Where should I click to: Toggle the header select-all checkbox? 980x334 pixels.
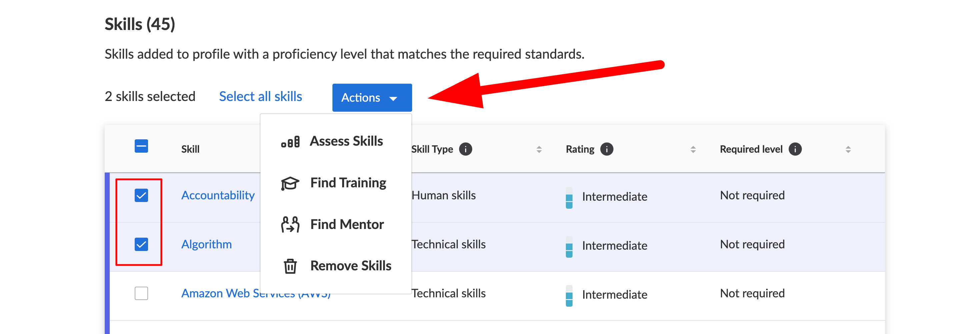click(141, 146)
